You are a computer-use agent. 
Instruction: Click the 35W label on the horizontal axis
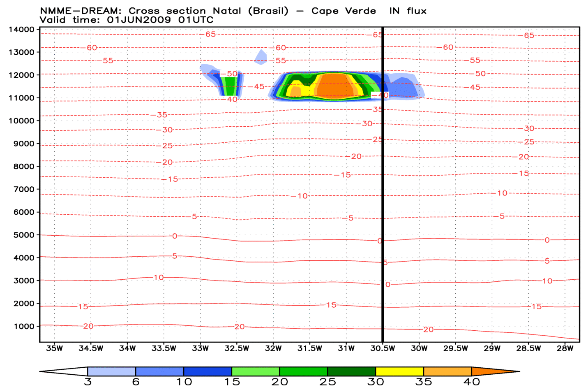54,348
